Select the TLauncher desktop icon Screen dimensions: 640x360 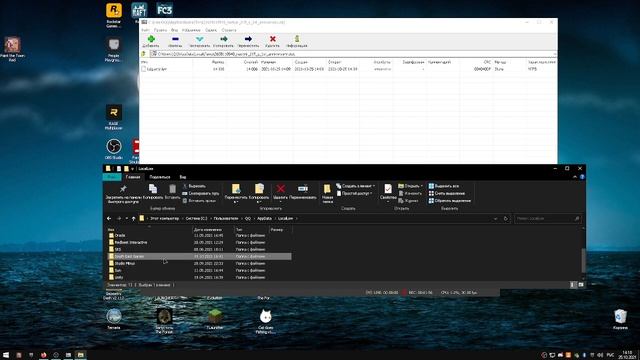(215, 319)
